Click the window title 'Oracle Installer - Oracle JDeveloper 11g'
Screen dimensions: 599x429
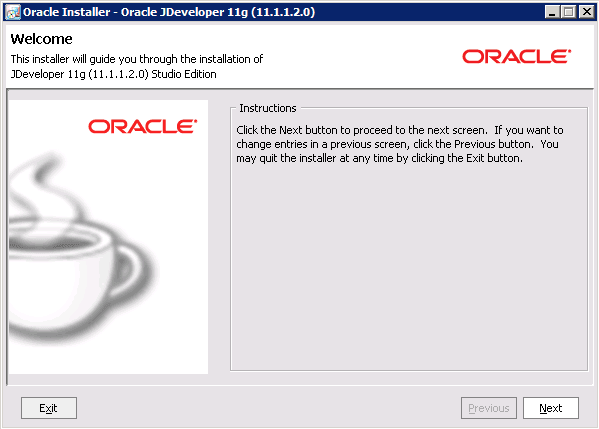tap(168, 12)
